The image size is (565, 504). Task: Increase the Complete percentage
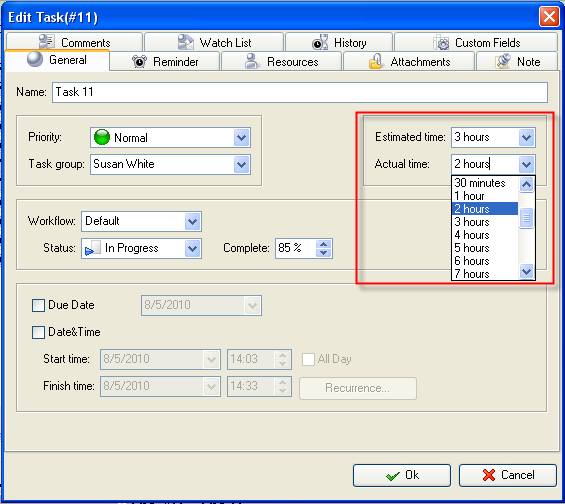click(x=323, y=244)
